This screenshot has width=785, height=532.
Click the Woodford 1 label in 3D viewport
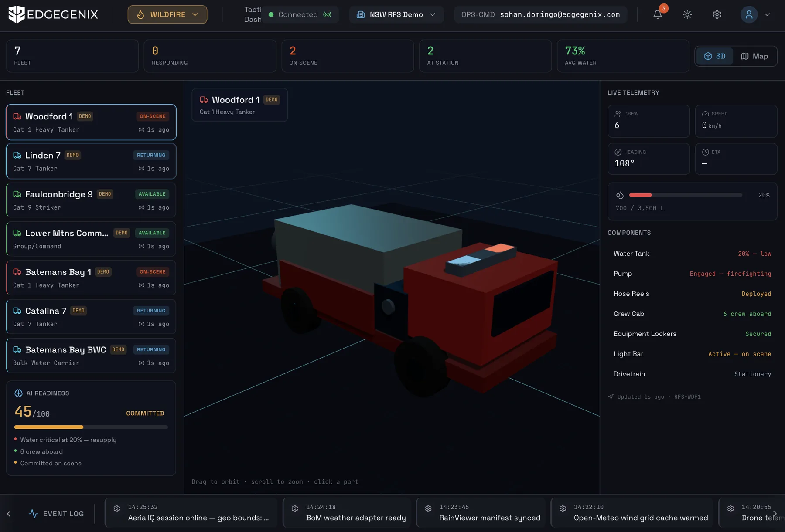[239, 105]
